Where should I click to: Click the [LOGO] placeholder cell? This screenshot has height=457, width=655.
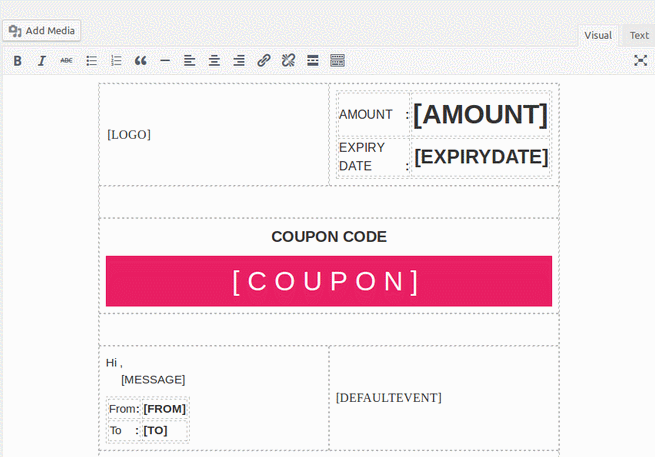[214, 135]
